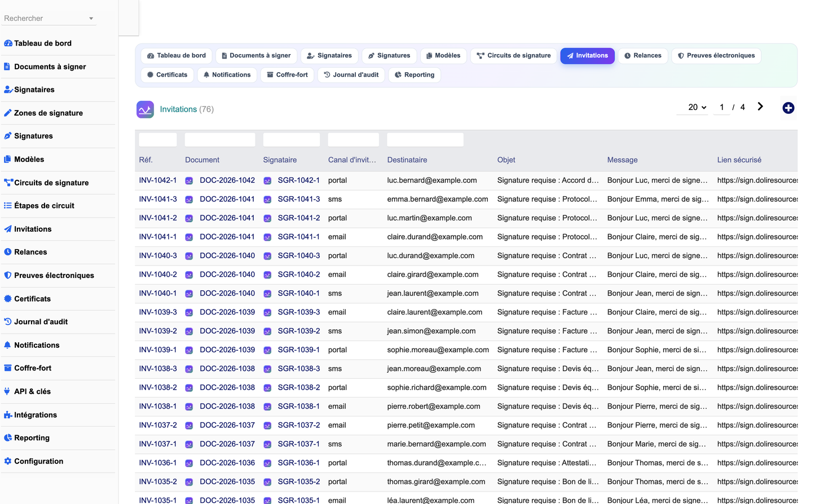Open the Coffre-fort top tab

click(287, 75)
